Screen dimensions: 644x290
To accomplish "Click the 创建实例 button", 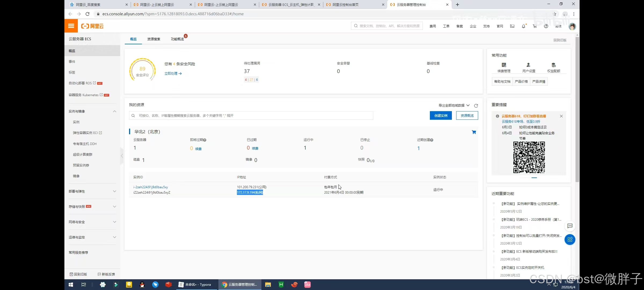I will [441, 115].
